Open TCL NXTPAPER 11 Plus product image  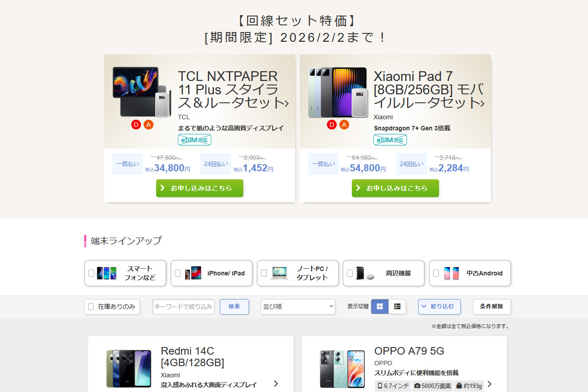pyautogui.click(x=141, y=93)
